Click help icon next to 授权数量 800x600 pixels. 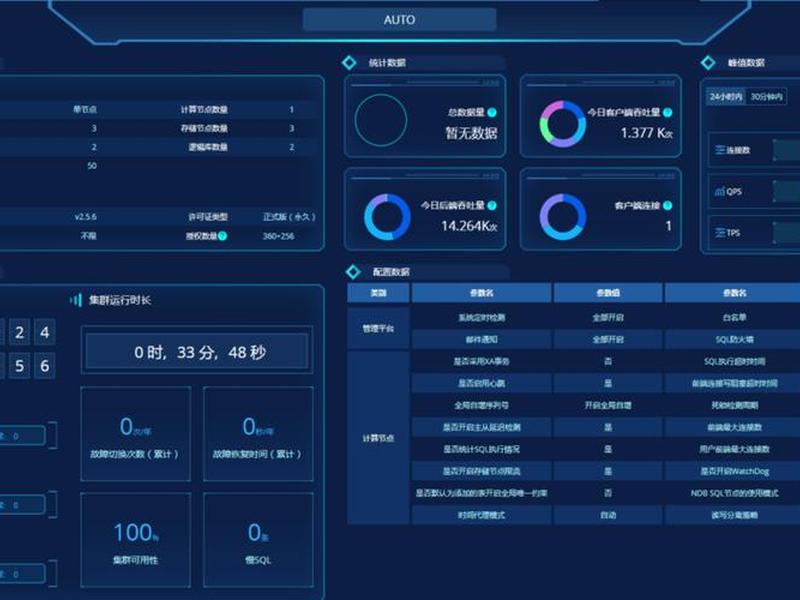pyautogui.click(x=222, y=236)
